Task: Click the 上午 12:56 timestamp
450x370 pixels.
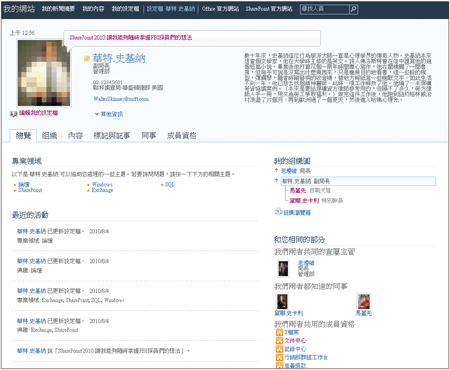Action: (22, 33)
